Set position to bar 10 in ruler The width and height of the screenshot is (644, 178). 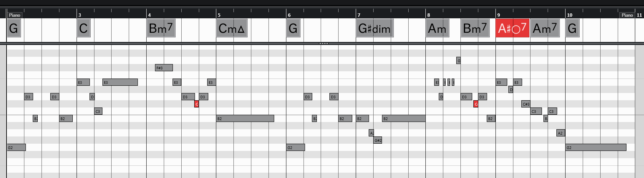tap(569, 15)
